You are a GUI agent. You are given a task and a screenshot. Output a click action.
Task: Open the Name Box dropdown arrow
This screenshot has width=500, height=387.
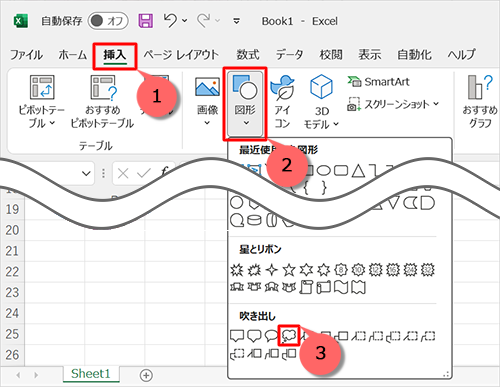(x=86, y=173)
